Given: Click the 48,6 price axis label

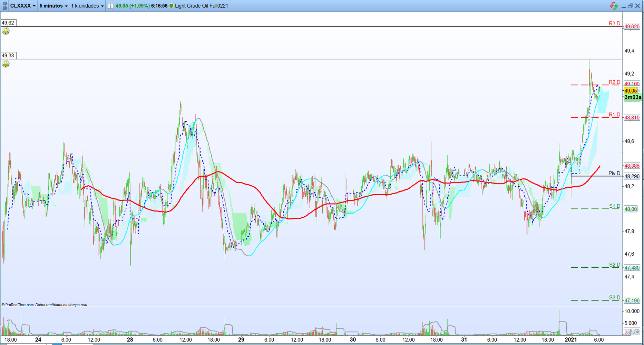Looking at the screenshot, I should point(629,141).
